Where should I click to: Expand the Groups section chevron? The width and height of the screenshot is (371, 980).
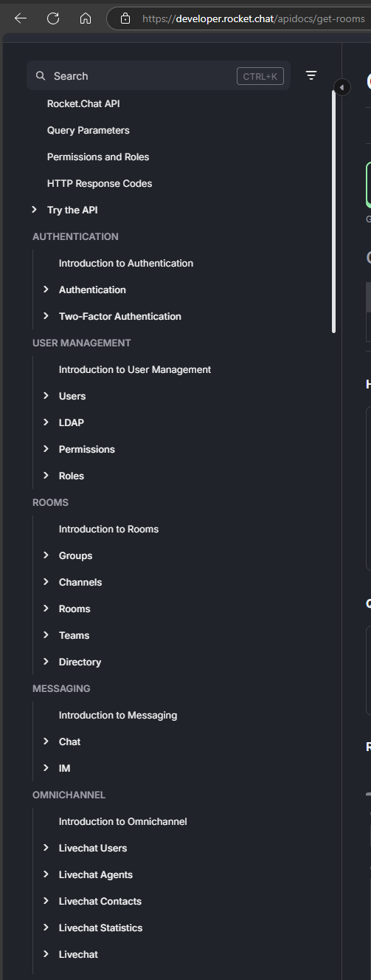46,555
